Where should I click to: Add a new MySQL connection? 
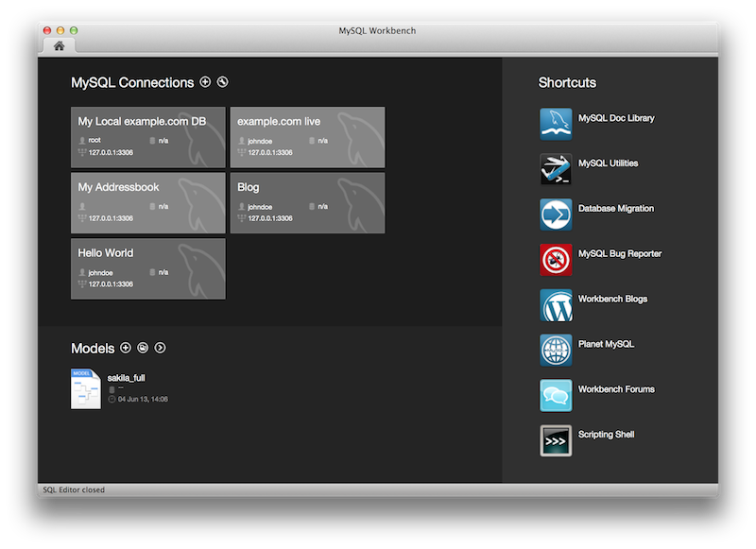(x=205, y=83)
